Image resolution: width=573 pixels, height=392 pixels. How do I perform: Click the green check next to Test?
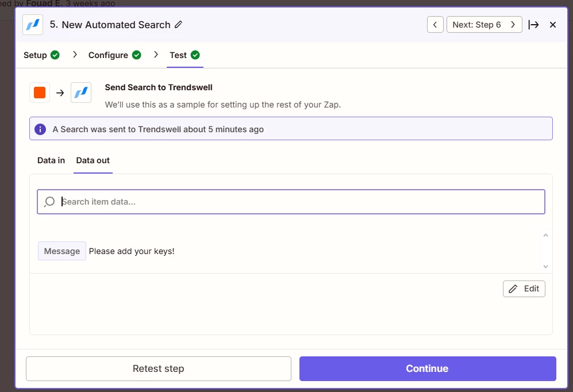(195, 55)
